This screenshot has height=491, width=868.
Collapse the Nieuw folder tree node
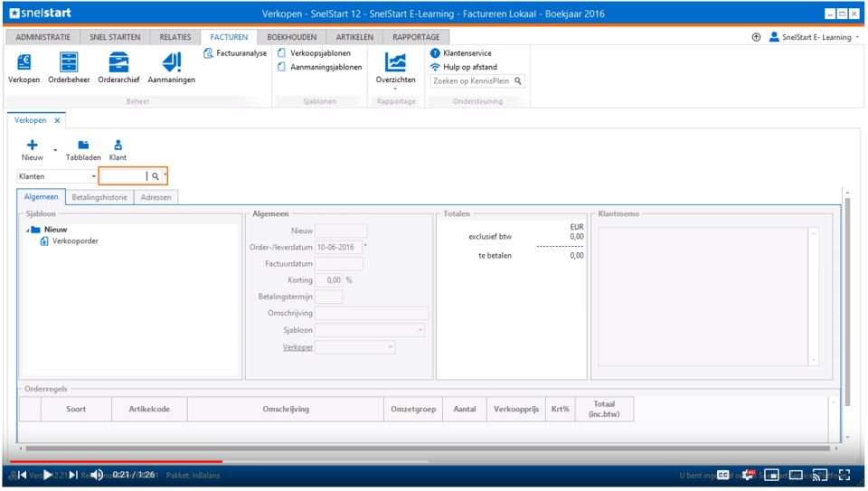[x=27, y=230]
